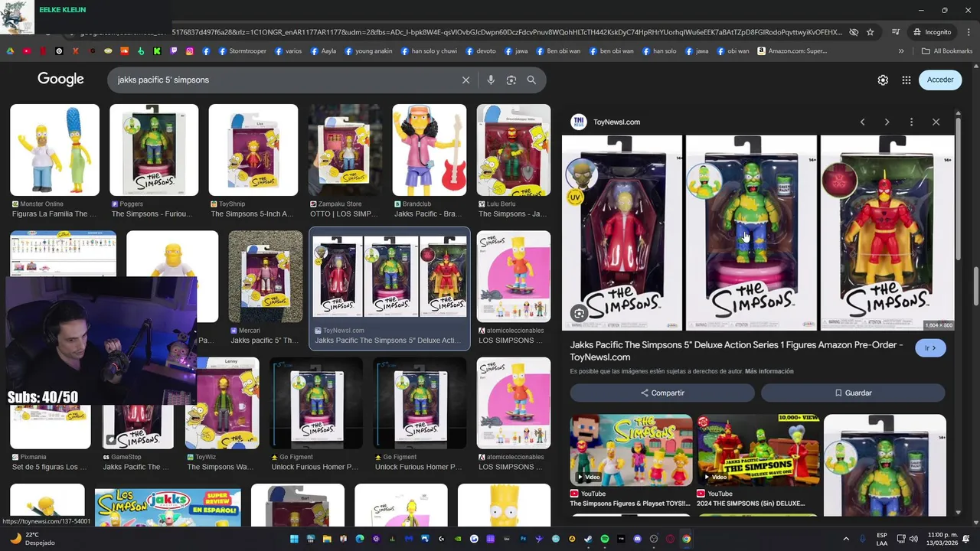Open the 'han solo y chuwi' bookmark
This screenshot has width=980, height=551.
[428, 51]
